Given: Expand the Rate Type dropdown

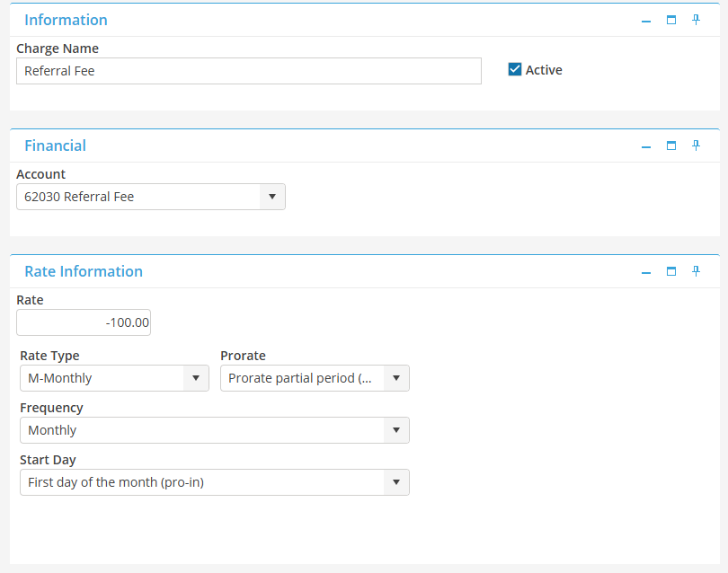Looking at the screenshot, I should coord(196,378).
